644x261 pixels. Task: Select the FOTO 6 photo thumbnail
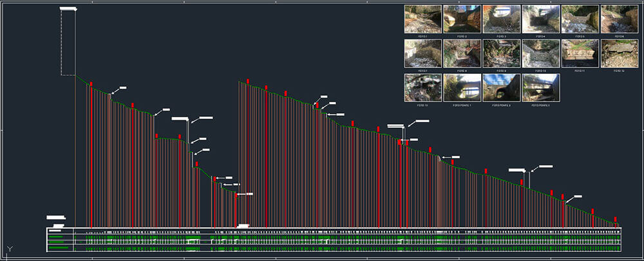tap(619, 19)
